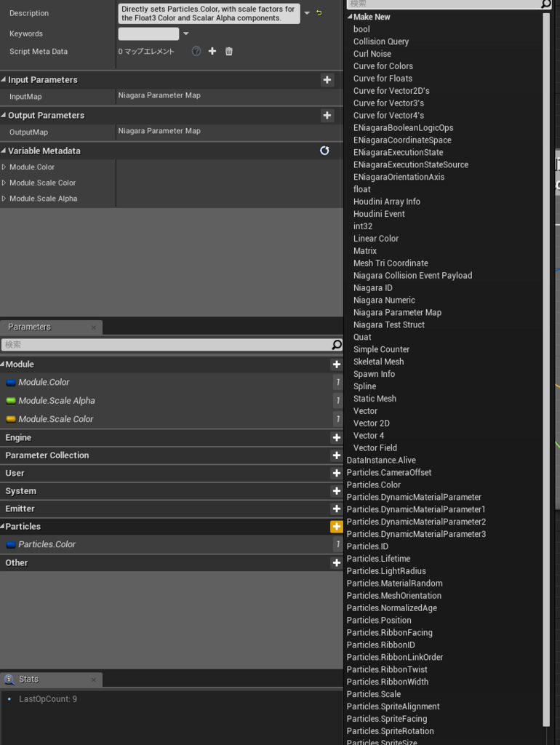Close the Parameters tab
Viewport: 560px width, 745px height.
tap(94, 327)
